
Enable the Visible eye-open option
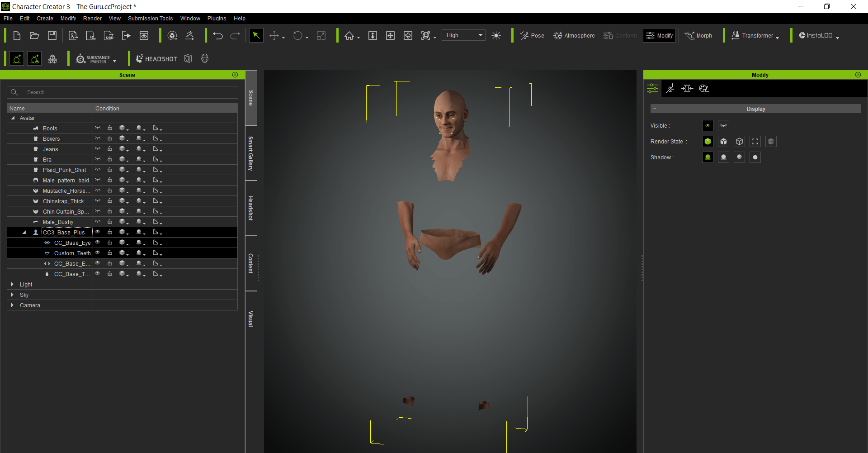[x=708, y=126]
